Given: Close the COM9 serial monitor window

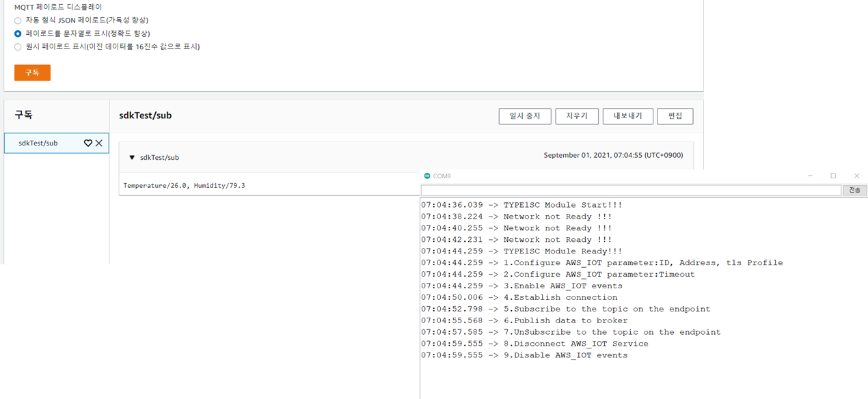Looking at the screenshot, I should coord(856,176).
